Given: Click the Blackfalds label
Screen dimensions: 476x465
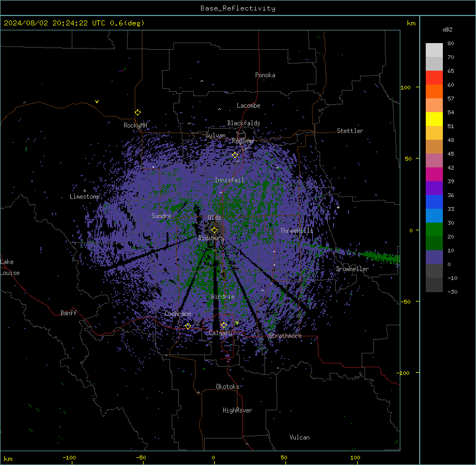Looking at the screenshot, I should [244, 123].
